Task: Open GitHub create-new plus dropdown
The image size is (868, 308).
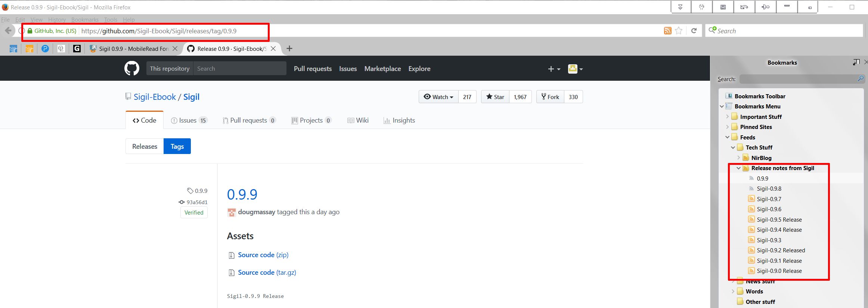Action: pos(554,69)
